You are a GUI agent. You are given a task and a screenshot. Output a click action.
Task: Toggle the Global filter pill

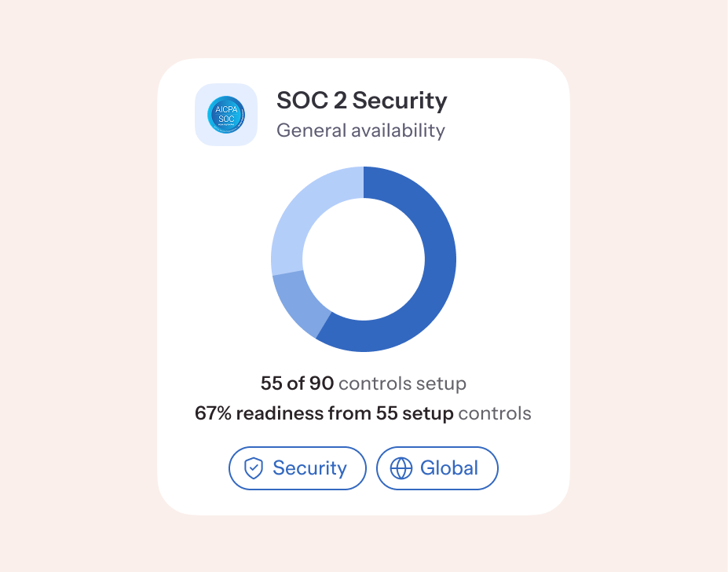[437, 468]
